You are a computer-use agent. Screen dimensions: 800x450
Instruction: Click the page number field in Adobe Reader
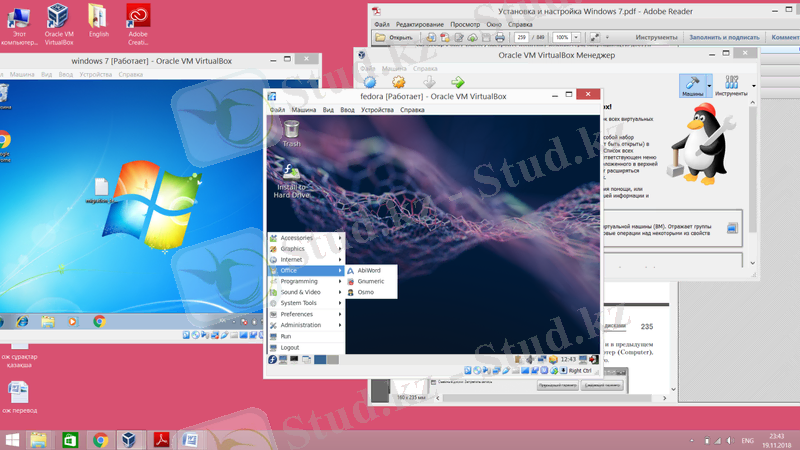click(521, 37)
